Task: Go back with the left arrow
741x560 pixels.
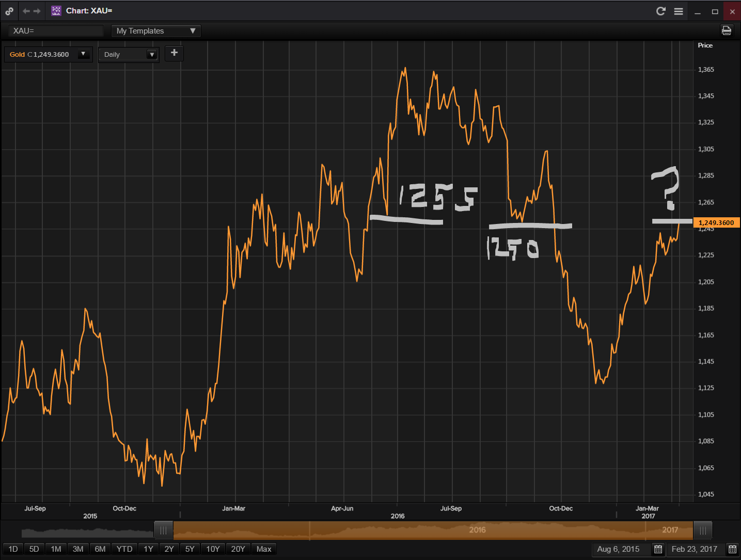Action: pos(26,11)
